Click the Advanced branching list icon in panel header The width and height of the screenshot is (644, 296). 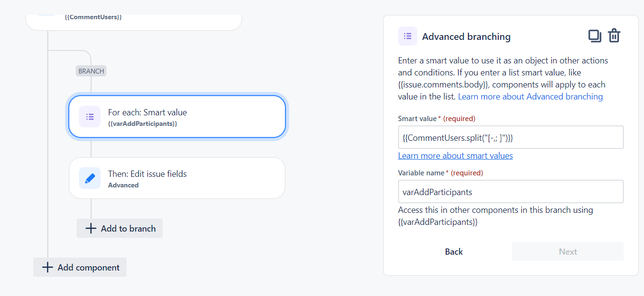(x=408, y=36)
